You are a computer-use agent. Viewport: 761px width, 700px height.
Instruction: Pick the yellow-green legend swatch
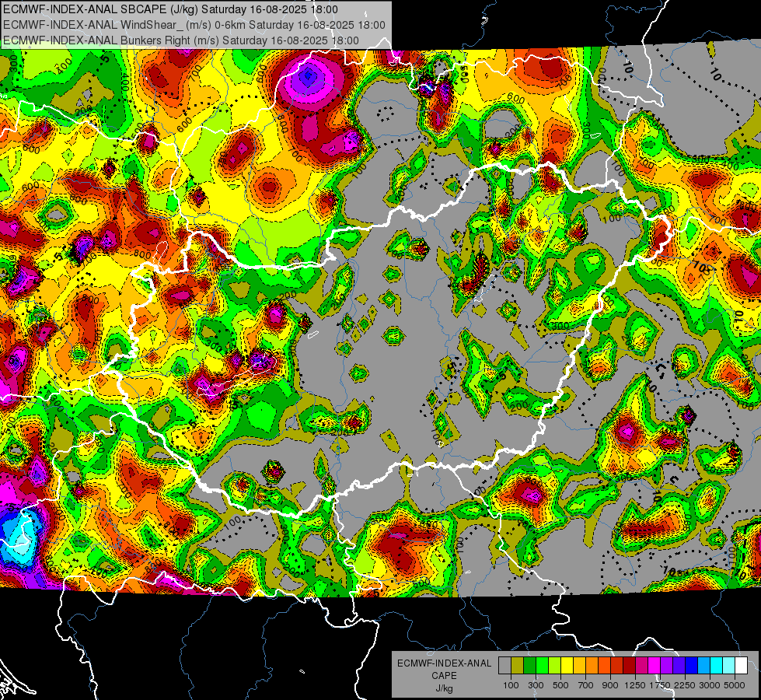coord(555,665)
